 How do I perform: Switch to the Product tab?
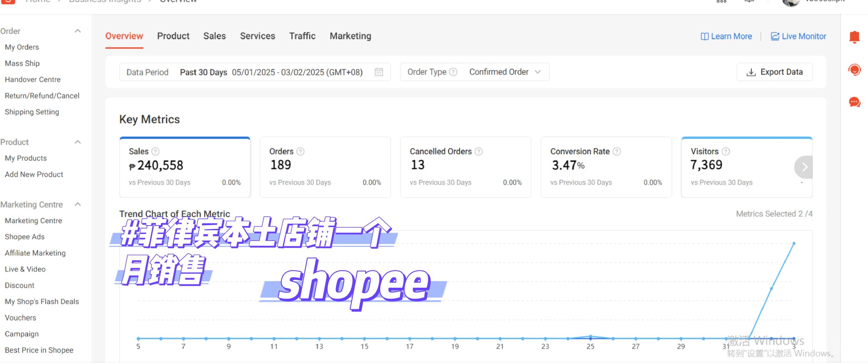pyautogui.click(x=173, y=36)
